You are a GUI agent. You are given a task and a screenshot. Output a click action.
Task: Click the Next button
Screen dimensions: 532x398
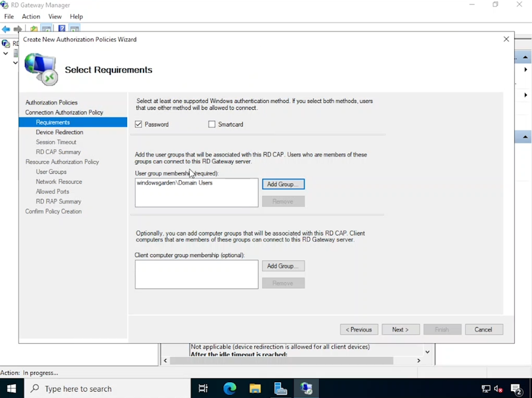click(400, 330)
